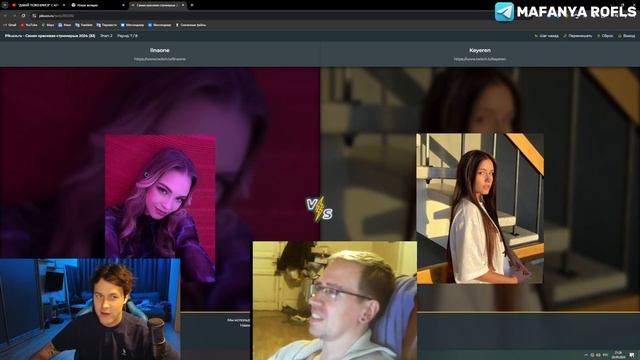This screenshot has width=640, height=360.
Task: Open the Maps bookmark
Action: [x=48, y=25]
